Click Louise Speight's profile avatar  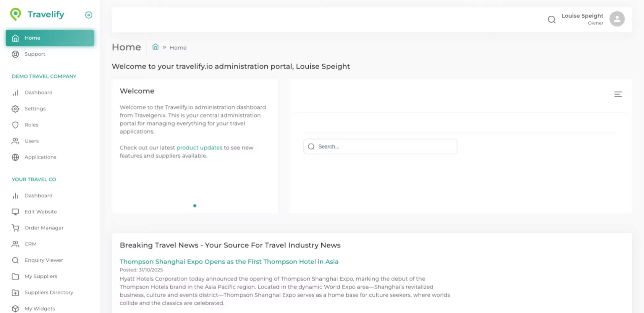tap(616, 19)
